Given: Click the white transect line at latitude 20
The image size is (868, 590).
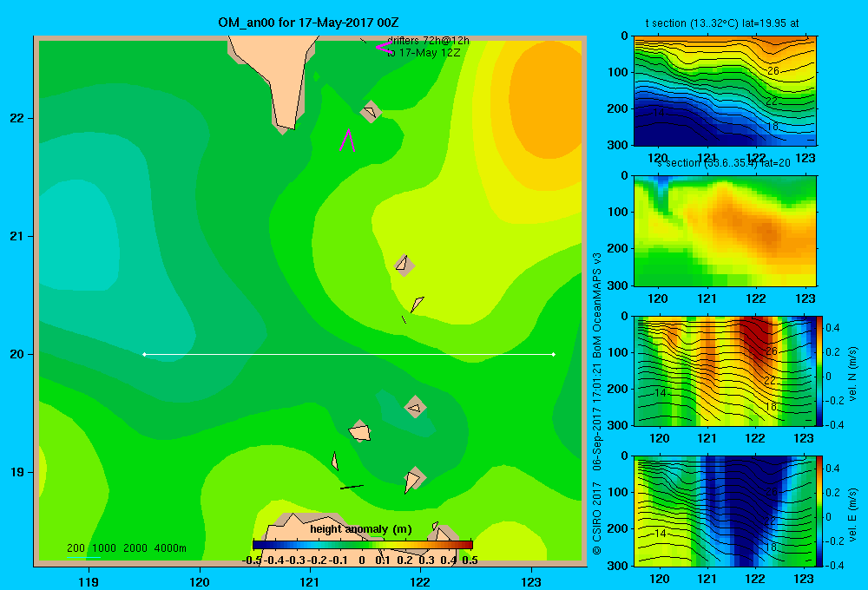Looking at the screenshot, I should (349, 354).
